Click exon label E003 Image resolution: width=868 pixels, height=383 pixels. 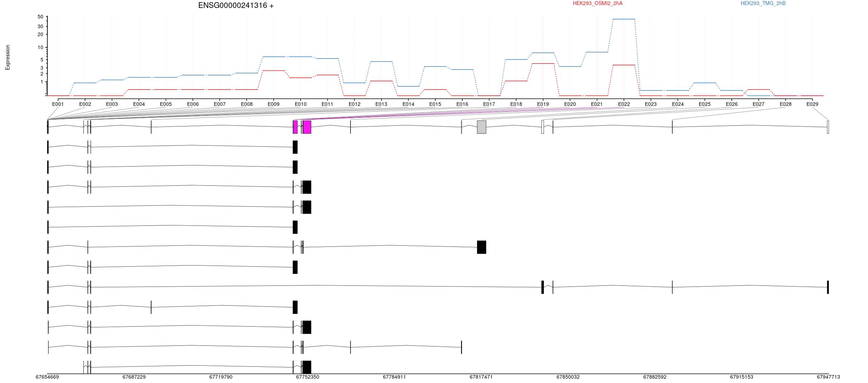pos(112,104)
